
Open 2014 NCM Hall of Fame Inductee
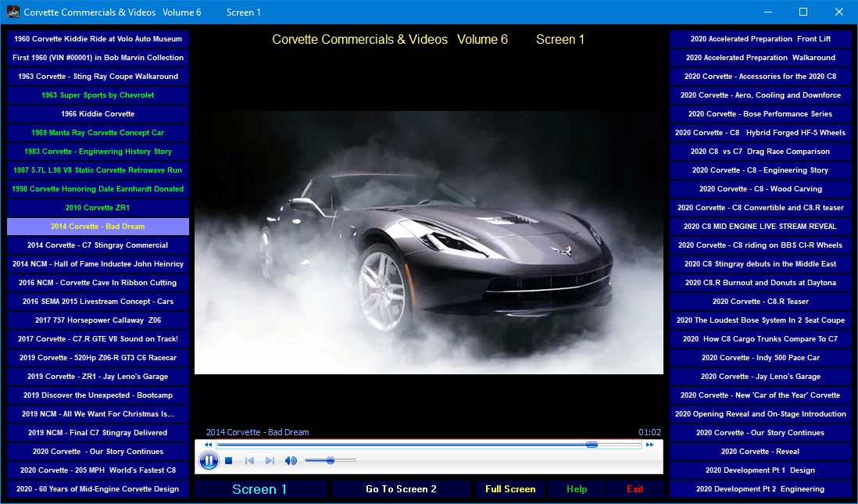tap(98, 264)
